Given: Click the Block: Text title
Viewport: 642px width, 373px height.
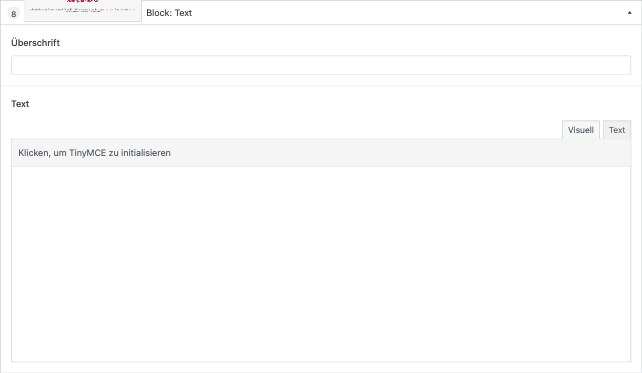Looking at the screenshot, I should [x=169, y=13].
